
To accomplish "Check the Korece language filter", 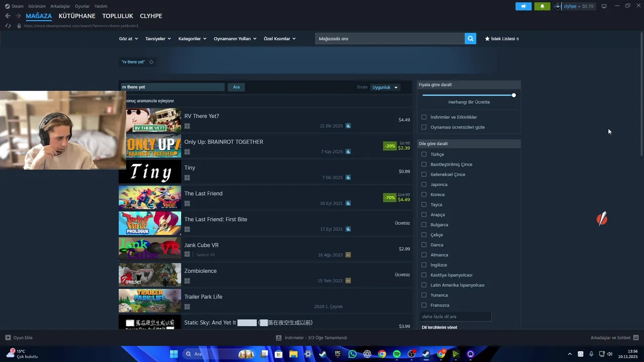I will pos(424,195).
